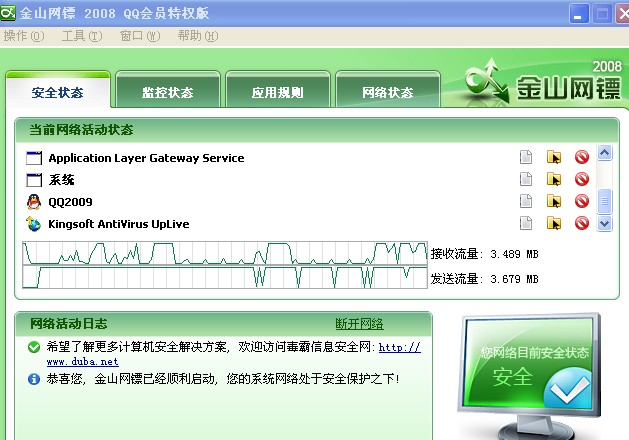The image size is (629, 440).
Task: Block QQ2009 network access red icon
Action: pos(582,201)
